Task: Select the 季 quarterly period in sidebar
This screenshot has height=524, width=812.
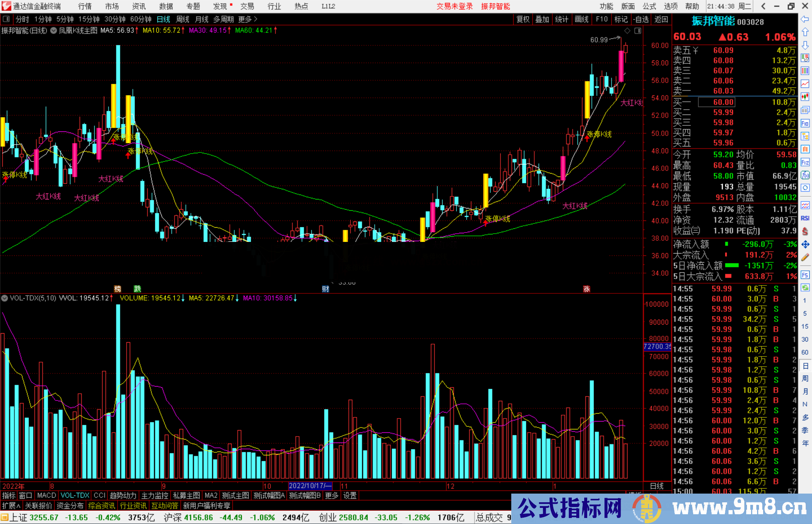Action: 805,430
